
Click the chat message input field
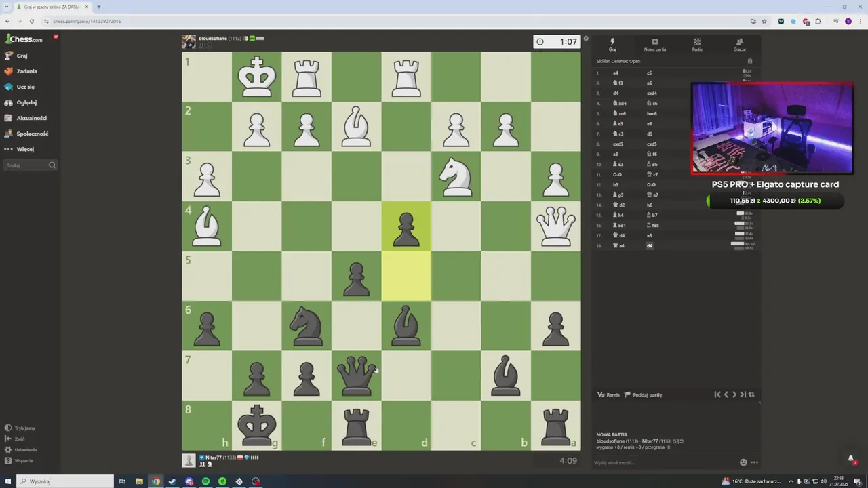[665, 462]
